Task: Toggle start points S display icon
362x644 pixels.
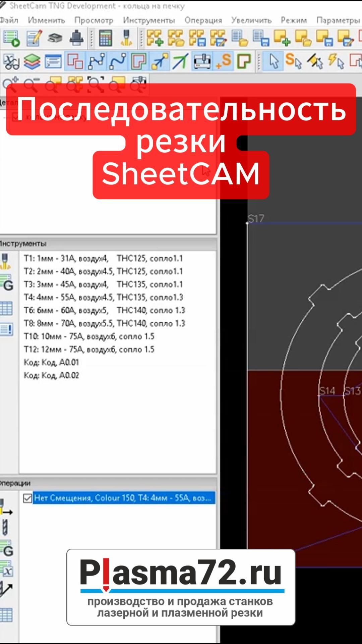Action: point(224,61)
